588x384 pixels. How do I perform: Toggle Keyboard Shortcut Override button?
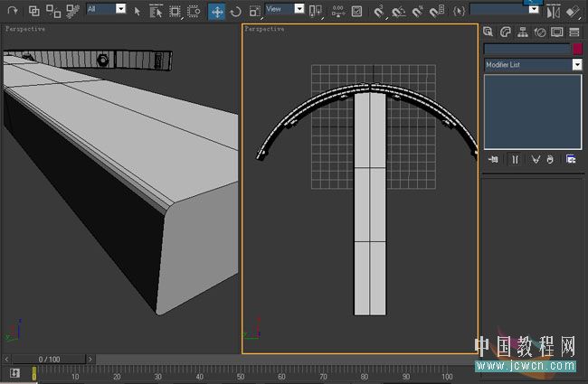coord(356,12)
